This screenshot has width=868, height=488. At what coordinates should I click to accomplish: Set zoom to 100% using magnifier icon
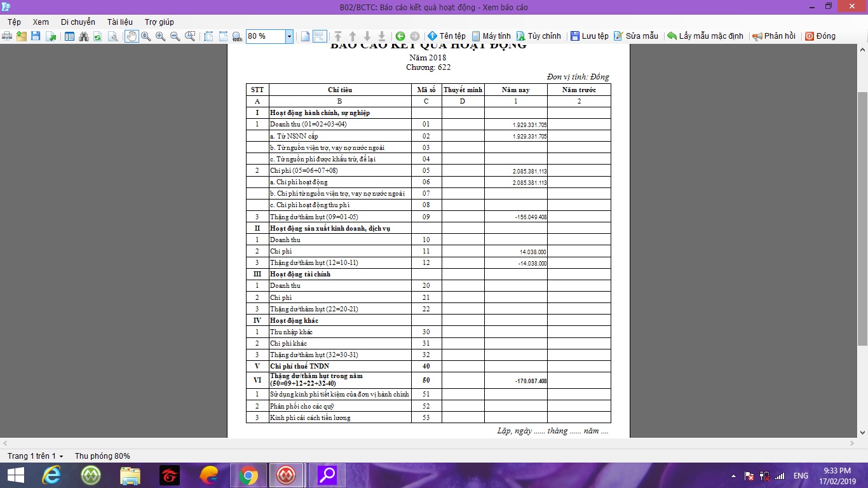coord(236,36)
